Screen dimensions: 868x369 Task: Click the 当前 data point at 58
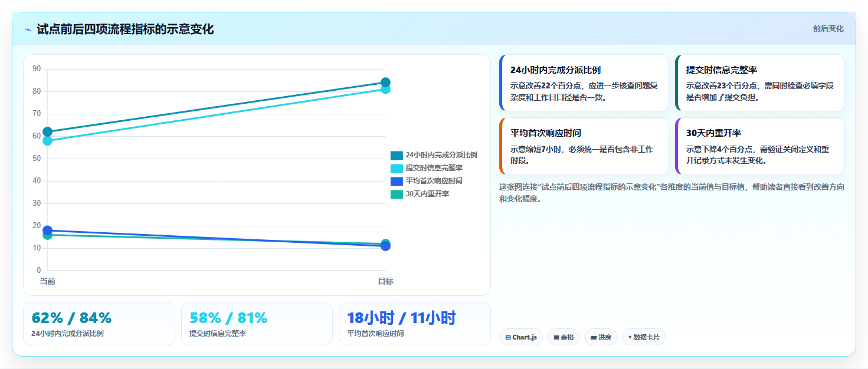47,141
